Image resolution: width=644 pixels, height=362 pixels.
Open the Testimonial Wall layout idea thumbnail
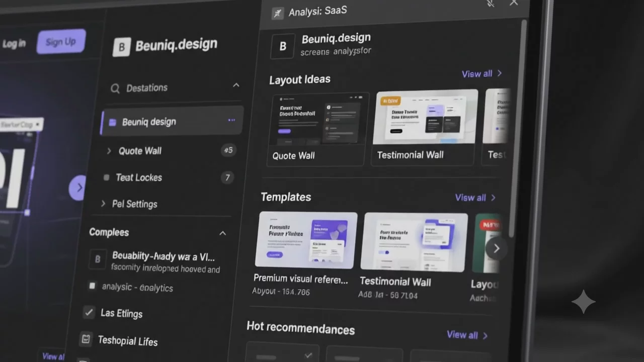pos(427,117)
